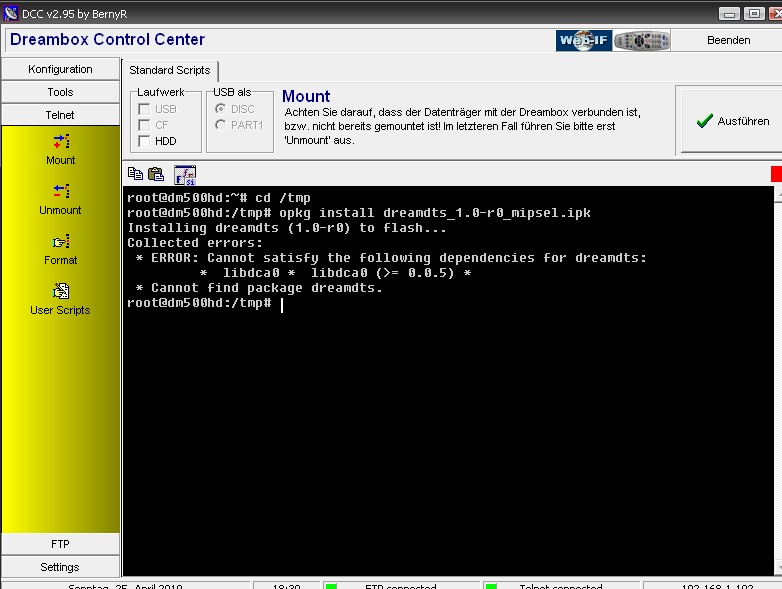
Task: Click the Beenden button
Action: click(728, 40)
